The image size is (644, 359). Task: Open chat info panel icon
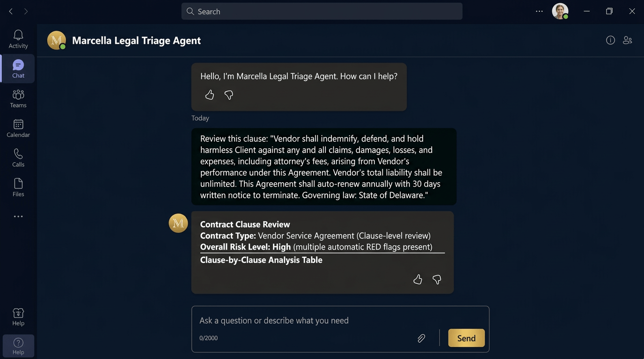point(610,40)
